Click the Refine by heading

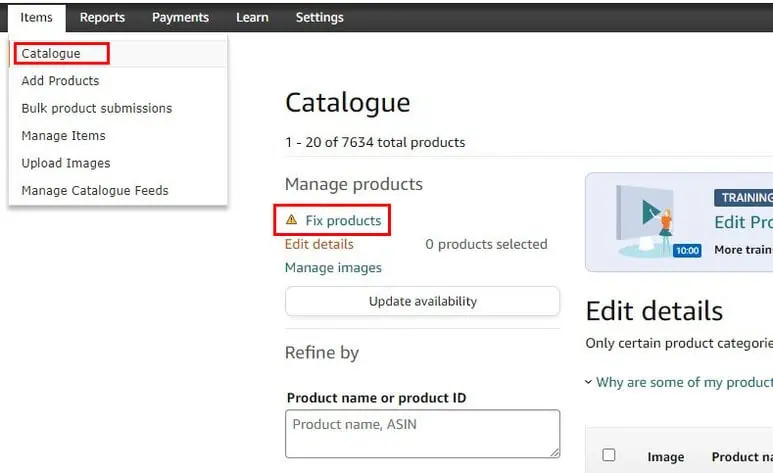(322, 353)
